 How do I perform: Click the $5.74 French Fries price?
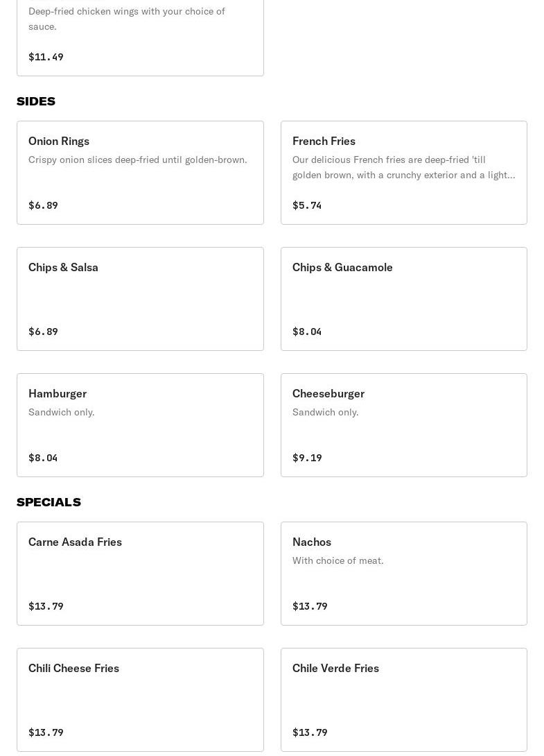pos(307,205)
